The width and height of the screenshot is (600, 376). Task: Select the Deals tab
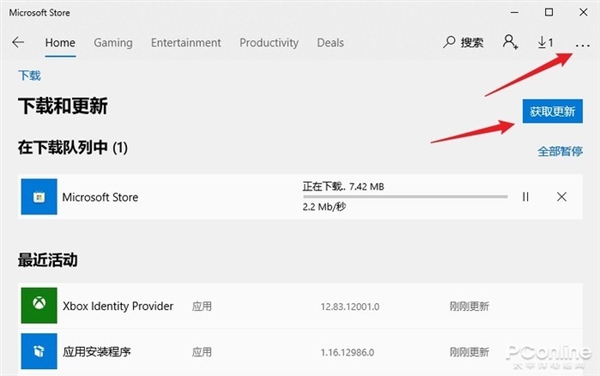[330, 42]
